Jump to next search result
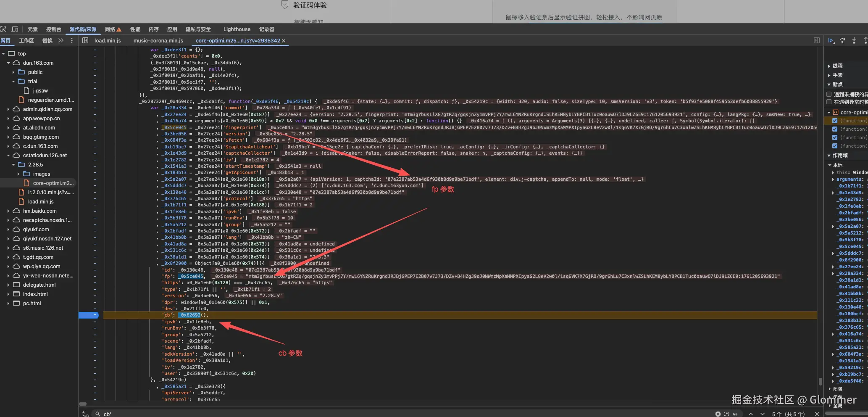Viewport: 868px width, 417px height. point(763,414)
